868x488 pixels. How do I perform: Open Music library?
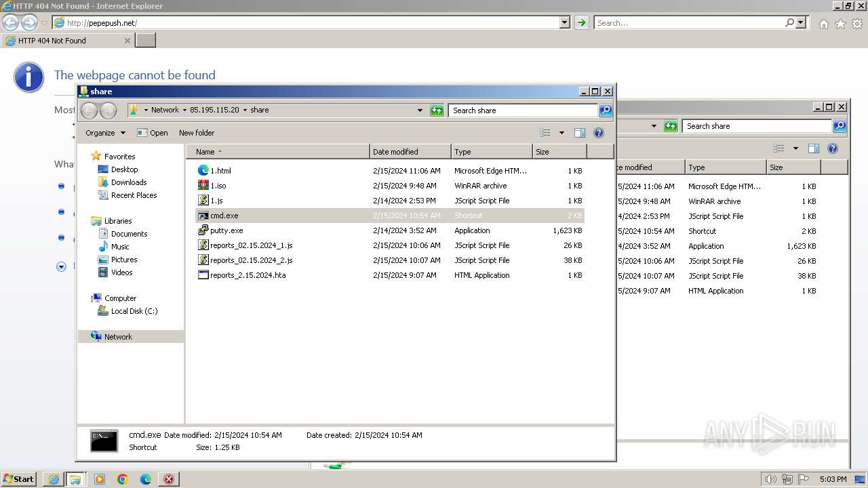113,247
